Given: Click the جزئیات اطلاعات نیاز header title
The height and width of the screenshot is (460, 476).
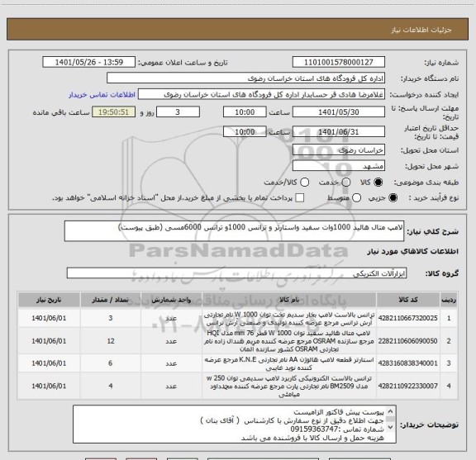Looking at the screenshot, I should [421, 30].
